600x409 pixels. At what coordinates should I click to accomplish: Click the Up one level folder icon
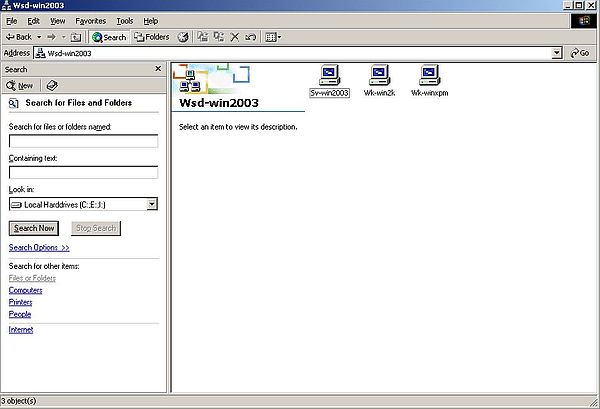coord(76,37)
